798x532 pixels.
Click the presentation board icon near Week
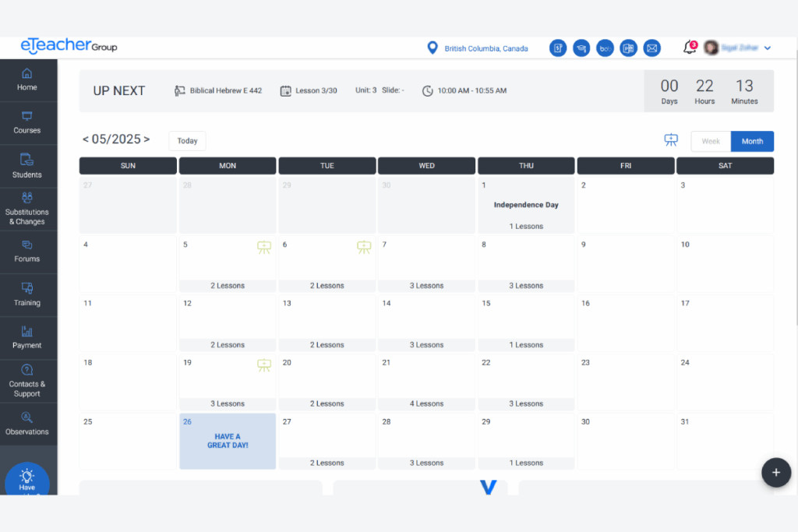[x=671, y=140]
